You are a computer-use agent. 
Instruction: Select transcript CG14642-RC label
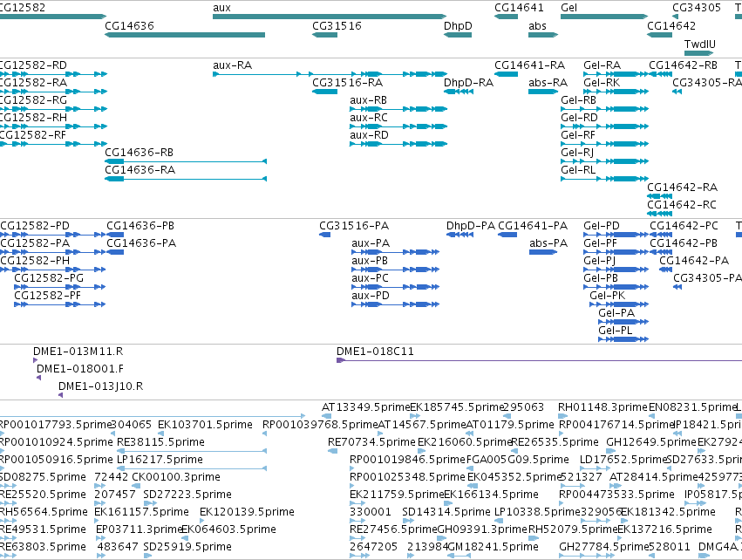(x=682, y=204)
